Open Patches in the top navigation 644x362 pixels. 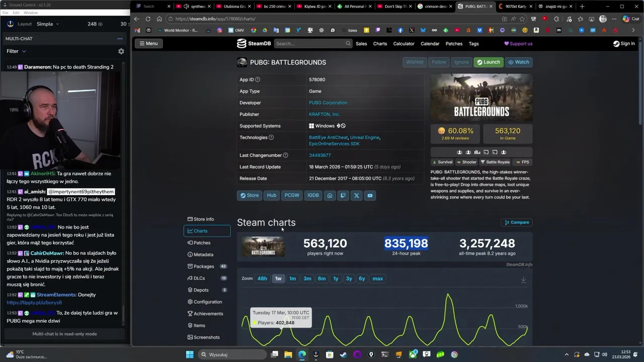(454, 44)
